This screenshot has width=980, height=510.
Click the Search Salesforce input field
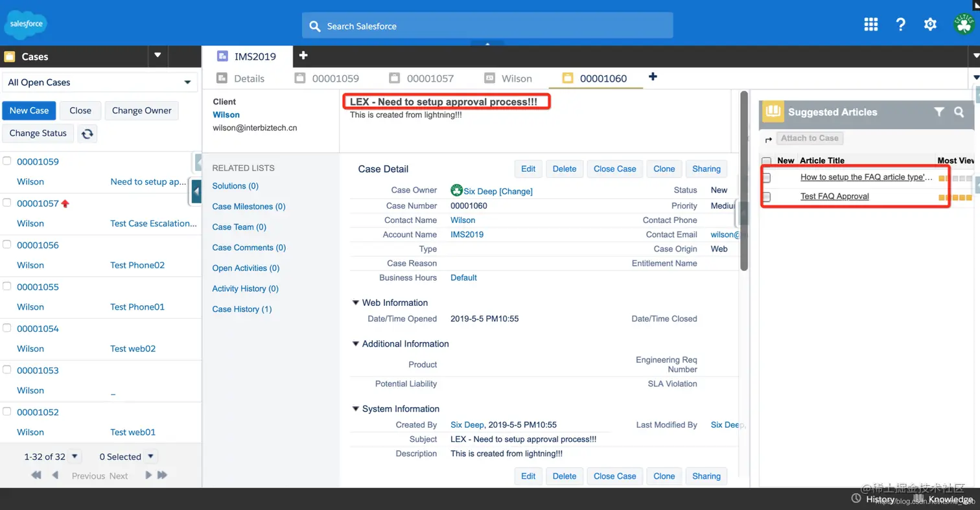pos(487,26)
